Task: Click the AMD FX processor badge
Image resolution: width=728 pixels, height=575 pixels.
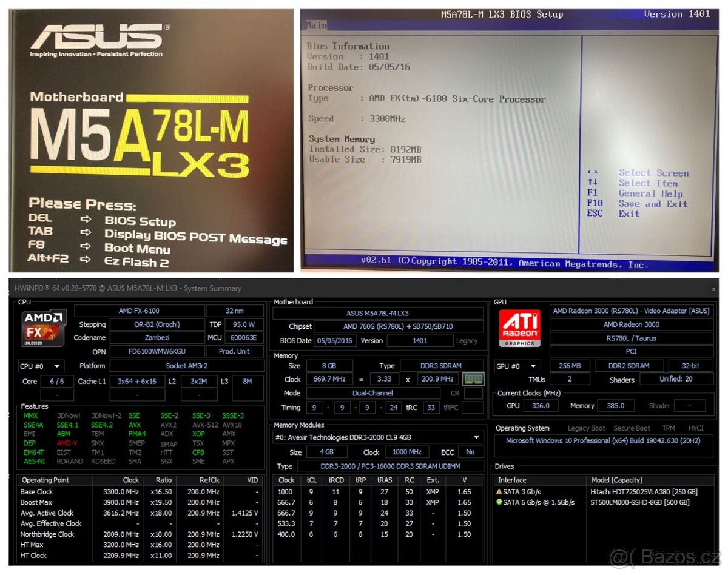Action: click(x=42, y=327)
